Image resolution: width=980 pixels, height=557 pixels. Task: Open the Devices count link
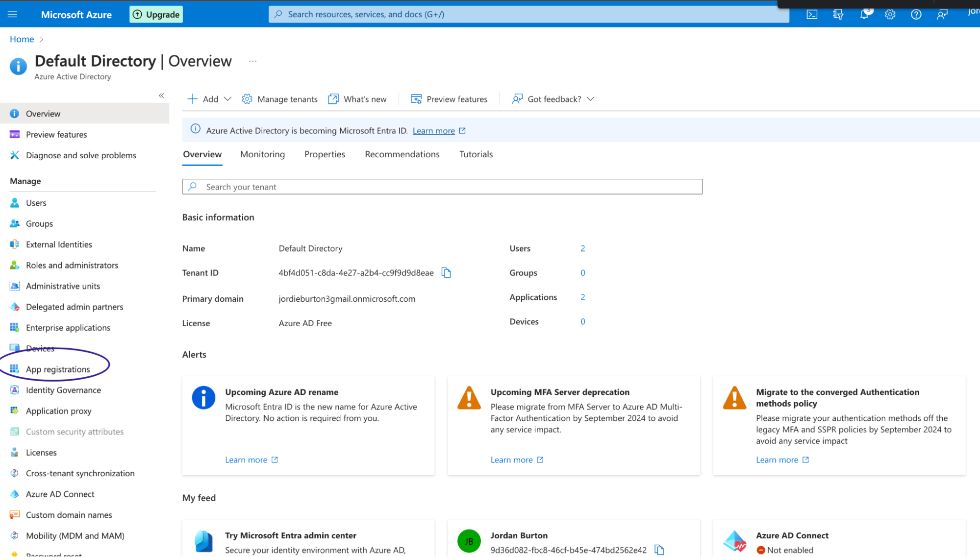pos(583,322)
